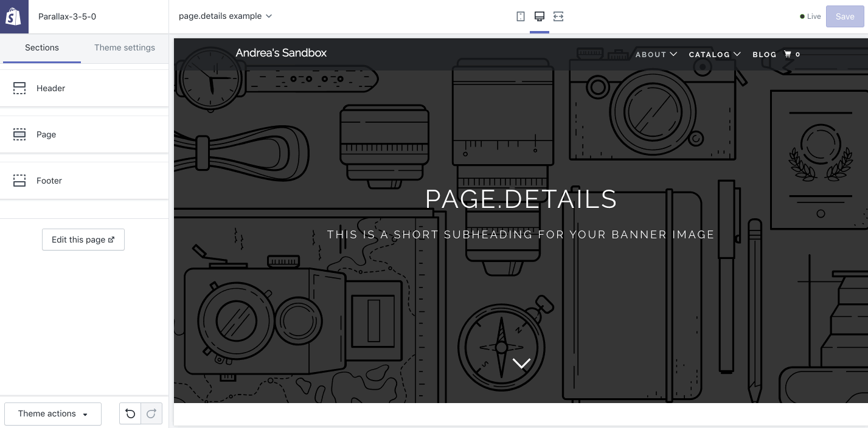This screenshot has width=868, height=428.
Task: Select the Sections tab
Action: pyautogui.click(x=42, y=48)
